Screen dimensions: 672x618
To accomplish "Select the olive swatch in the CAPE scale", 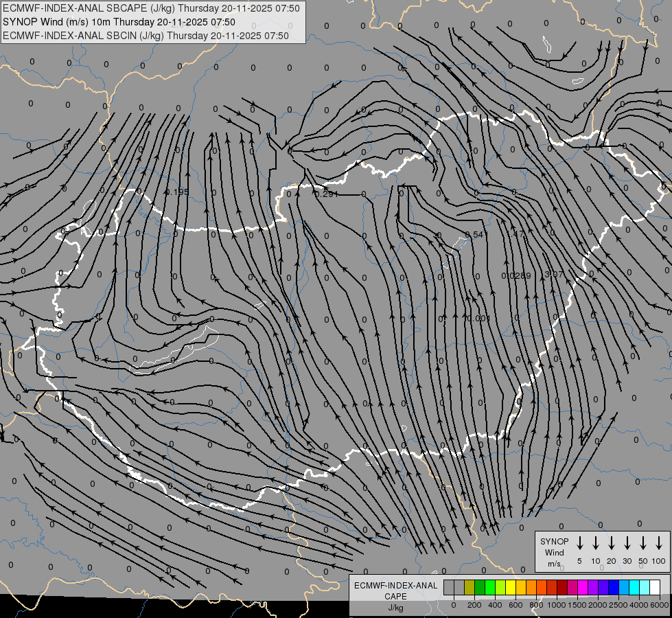I will coord(470,587).
